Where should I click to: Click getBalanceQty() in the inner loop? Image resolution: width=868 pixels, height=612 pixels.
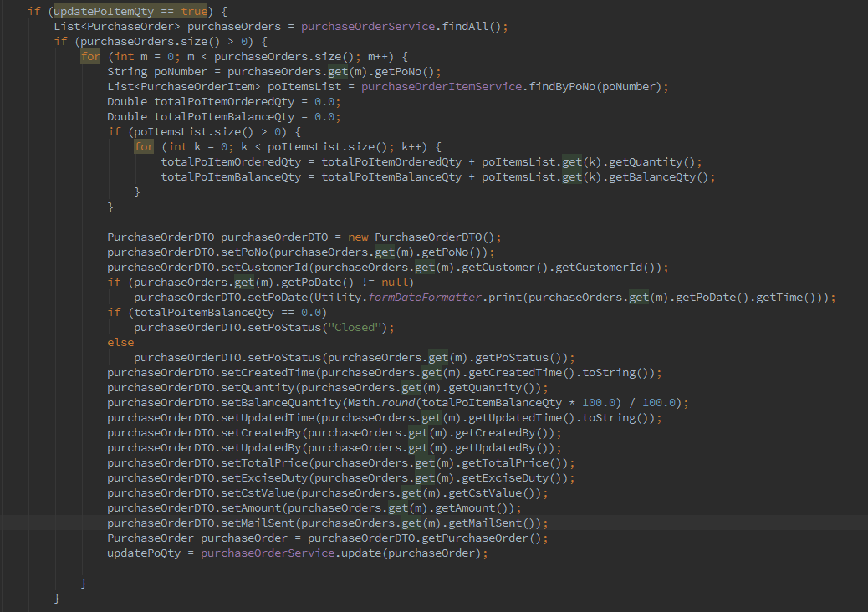click(658, 177)
